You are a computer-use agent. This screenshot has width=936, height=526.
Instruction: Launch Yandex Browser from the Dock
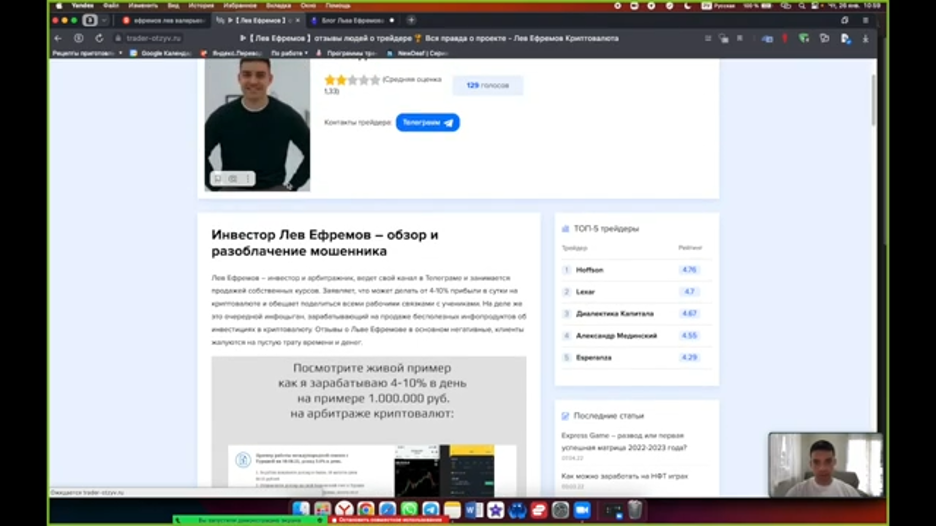pos(344,509)
